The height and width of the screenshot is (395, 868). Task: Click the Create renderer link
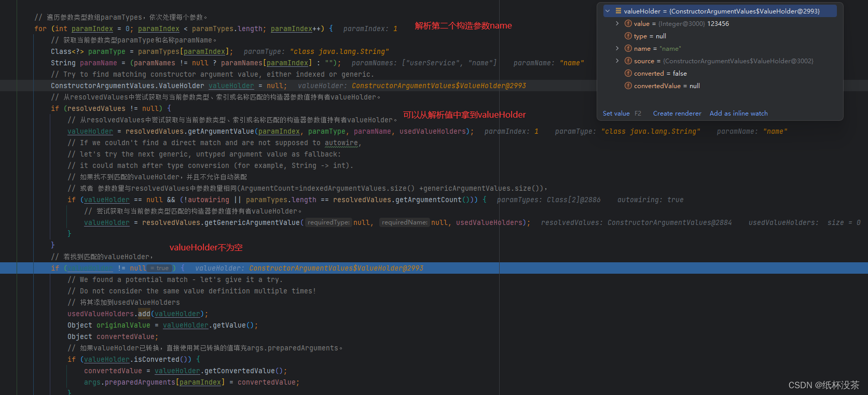click(677, 113)
